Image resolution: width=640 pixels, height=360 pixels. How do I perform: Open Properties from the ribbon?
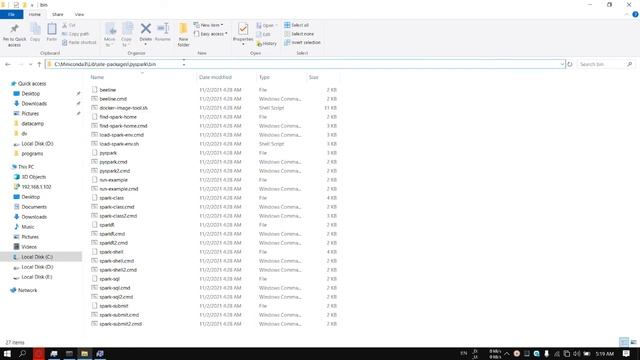(243, 33)
